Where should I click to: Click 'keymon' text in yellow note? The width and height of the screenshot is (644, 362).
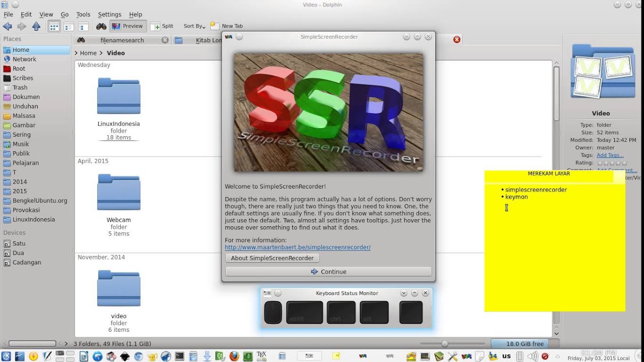click(x=517, y=197)
